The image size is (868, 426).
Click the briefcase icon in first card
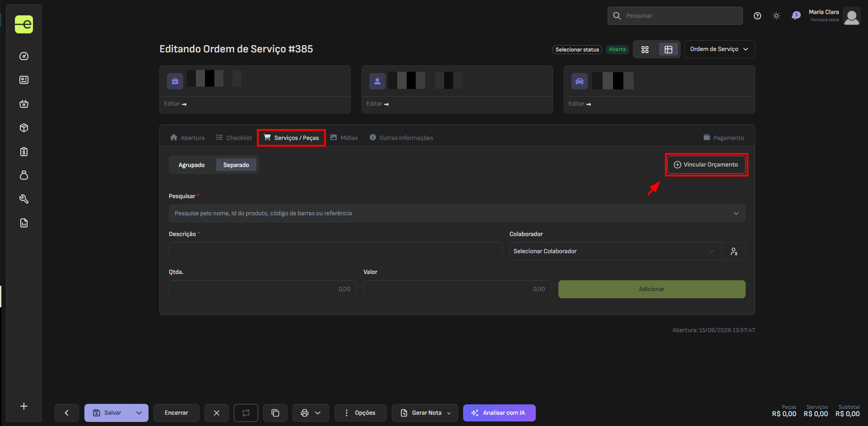(175, 81)
